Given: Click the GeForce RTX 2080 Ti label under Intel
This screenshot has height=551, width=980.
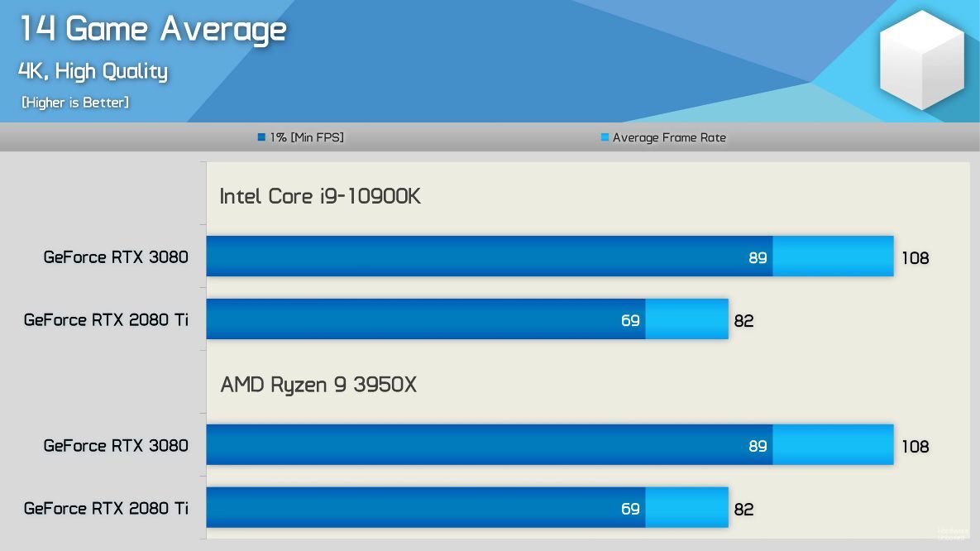Looking at the screenshot, I should pyautogui.click(x=106, y=319).
